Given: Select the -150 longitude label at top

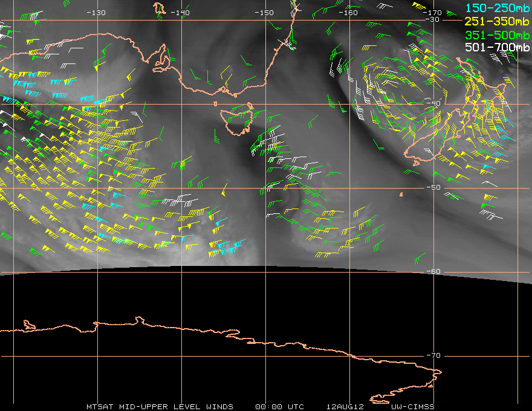Looking at the screenshot, I should click(x=264, y=13).
